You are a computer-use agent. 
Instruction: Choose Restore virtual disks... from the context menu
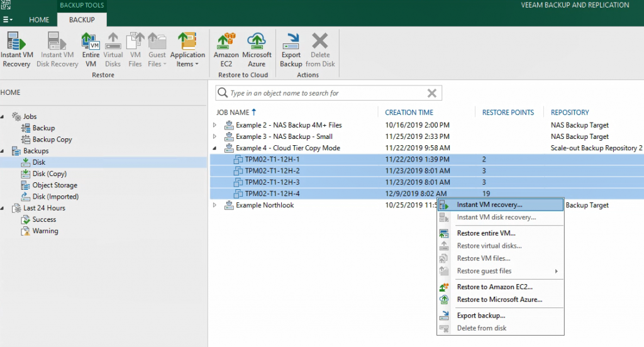click(500, 246)
